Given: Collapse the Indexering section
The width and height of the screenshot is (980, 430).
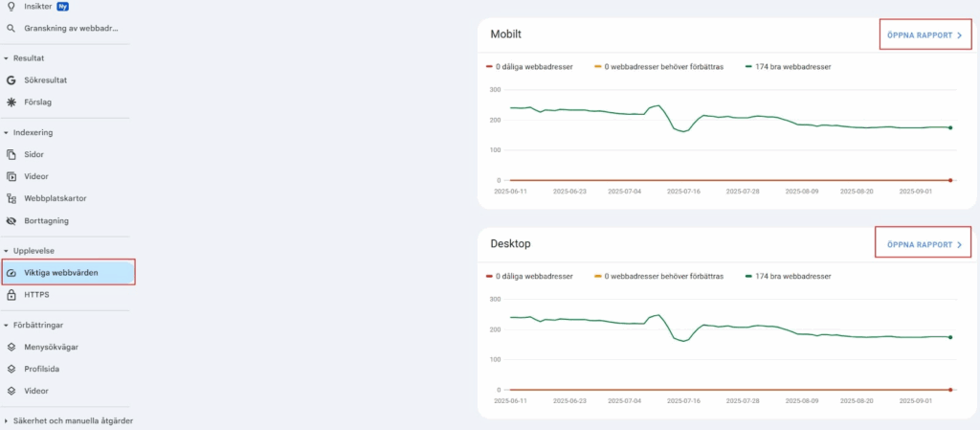Looking at the screenshot, I should pyautogui.click(x=6, y=132).
